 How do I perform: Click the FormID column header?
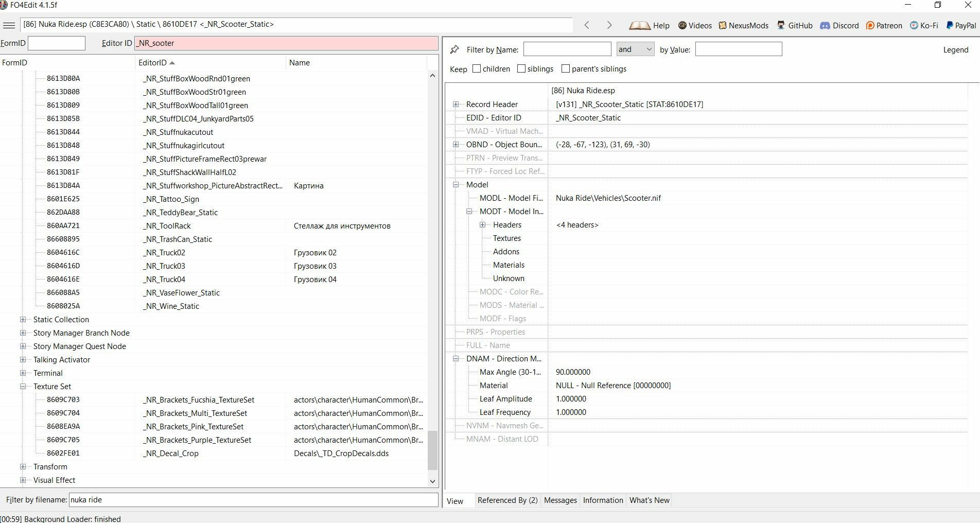67,63
